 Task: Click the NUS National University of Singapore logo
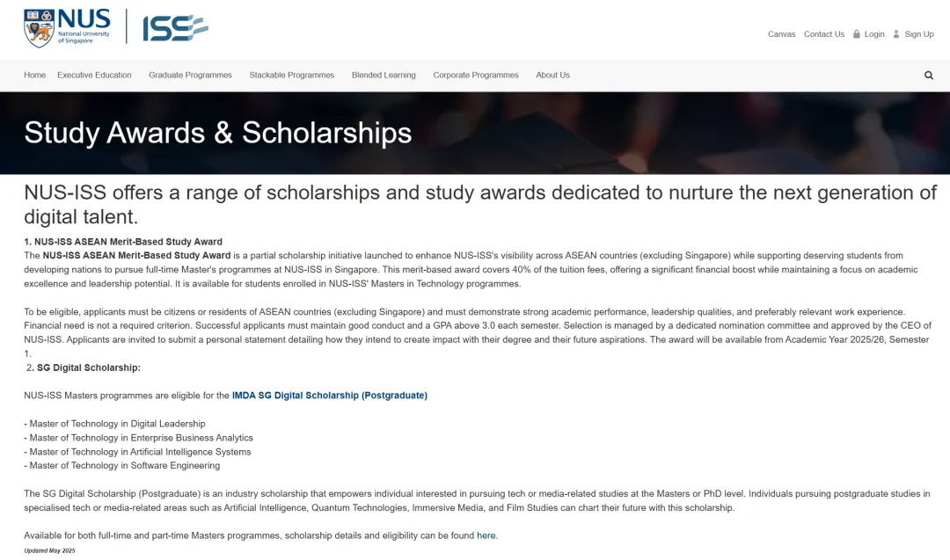(68, 28)
